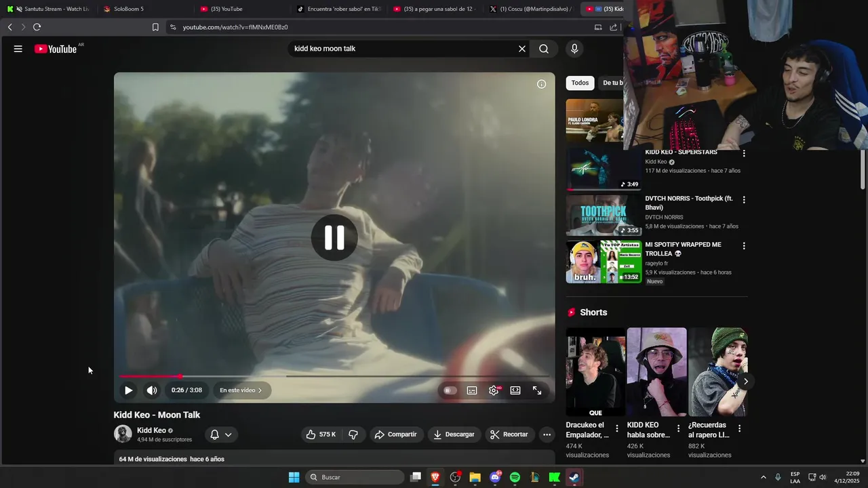Dislike the video with thumbs-down
Image resolution: width=868 pixels, height=488 pixels.
point(353,434)
